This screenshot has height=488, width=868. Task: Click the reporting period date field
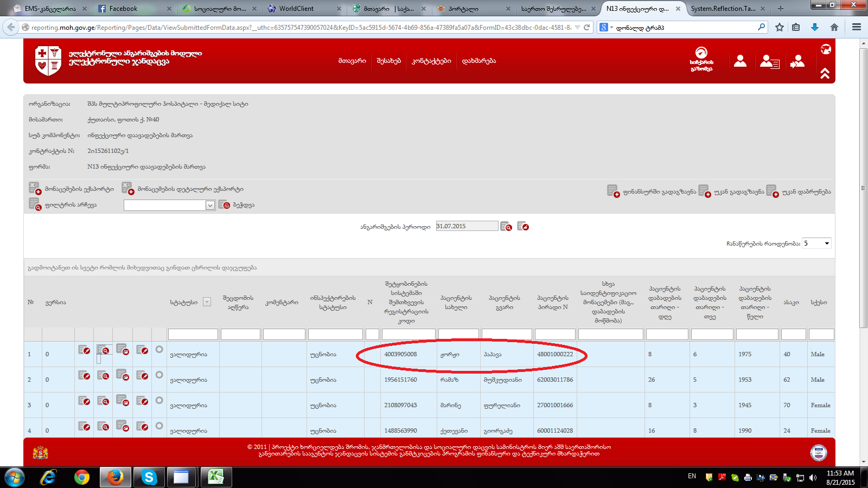coord(467,226)
